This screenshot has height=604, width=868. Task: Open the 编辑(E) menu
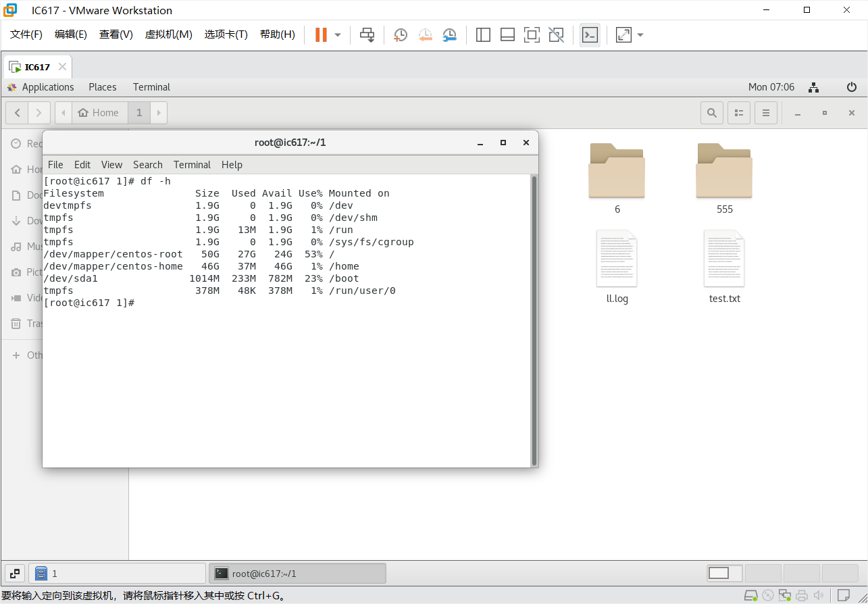(x=71, y=34)
